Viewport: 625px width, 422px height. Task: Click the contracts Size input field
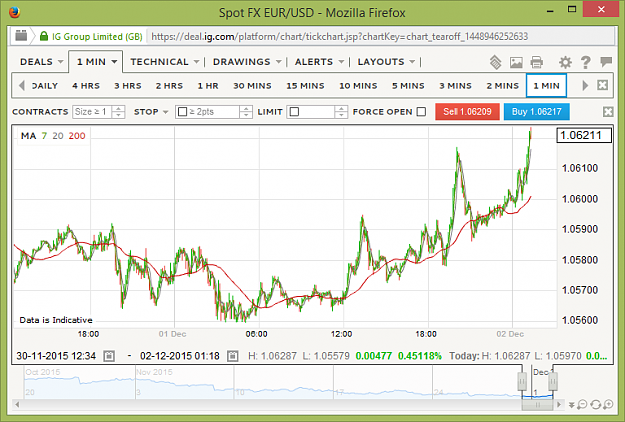(92, 112)
